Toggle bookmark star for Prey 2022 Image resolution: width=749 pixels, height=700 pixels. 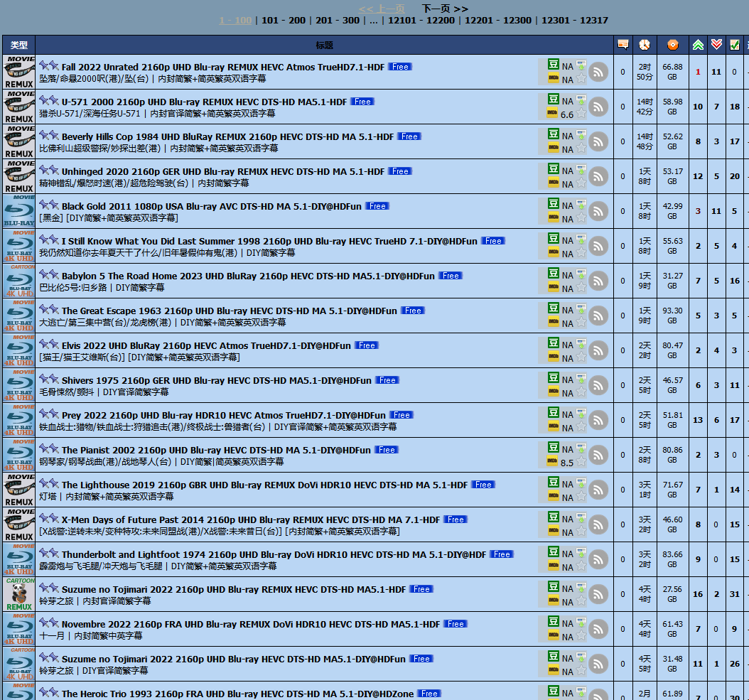point(581,426)
